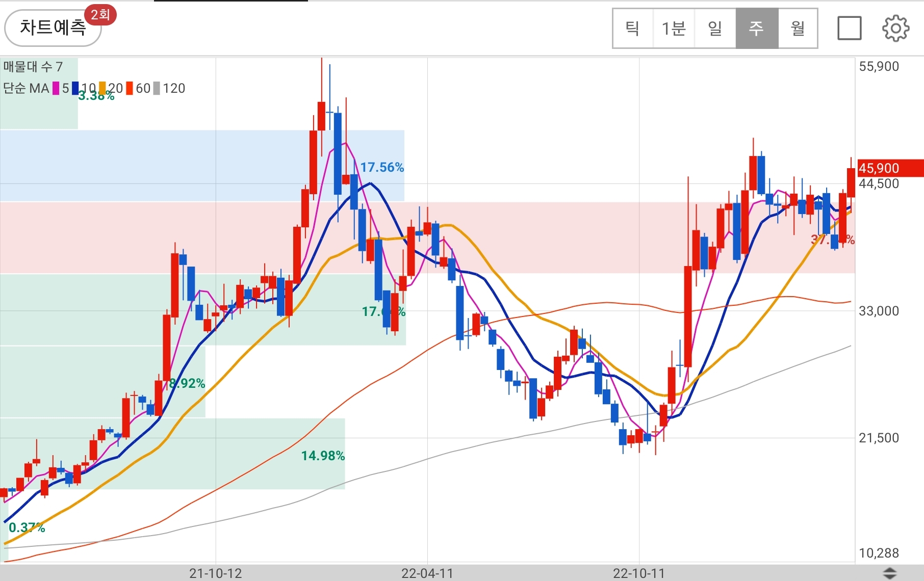
Task: Switch to the 일 daily tab
Action: pos(715,28)
